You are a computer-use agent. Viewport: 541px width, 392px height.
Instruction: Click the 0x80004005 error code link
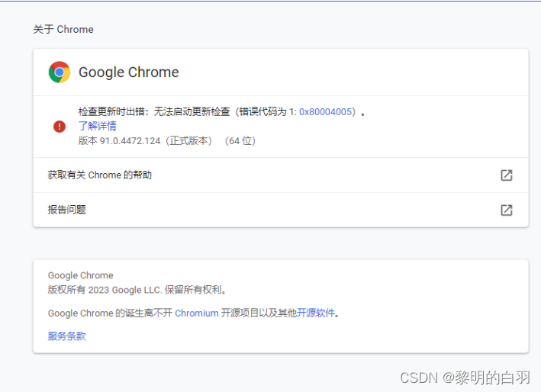pyautogui.click(x=325, y=111)
